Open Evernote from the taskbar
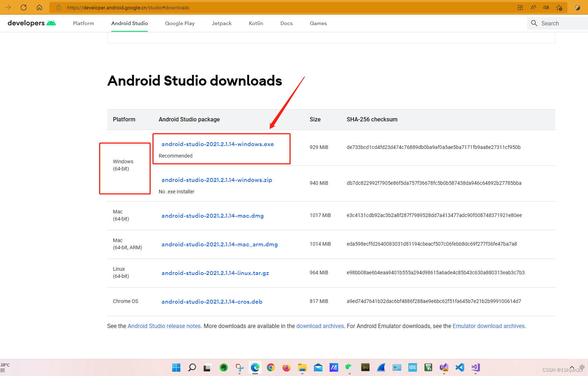This screenshot has height=376, width=588. point(224,367)
